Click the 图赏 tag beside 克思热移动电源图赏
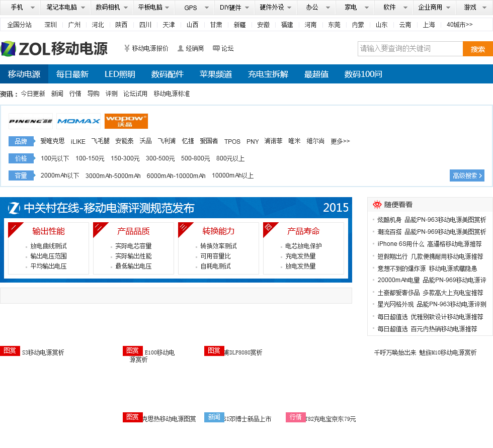Screen dimensions: 493x448 click(x=133, y=417)
